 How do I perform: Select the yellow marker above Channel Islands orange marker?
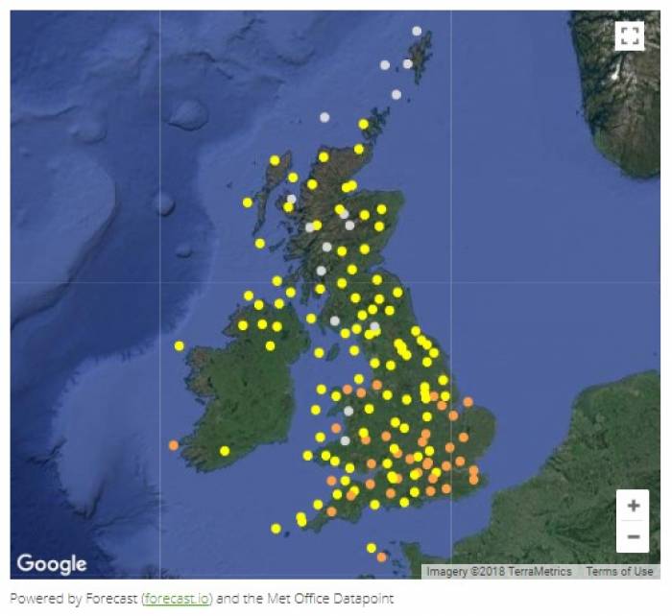(x=372, y=548)
